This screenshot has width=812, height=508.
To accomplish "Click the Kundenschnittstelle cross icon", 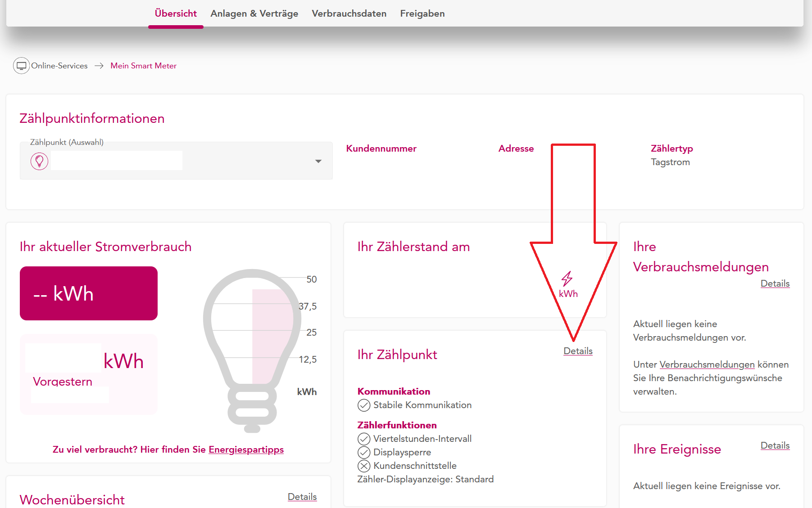I will coord(363,466).
